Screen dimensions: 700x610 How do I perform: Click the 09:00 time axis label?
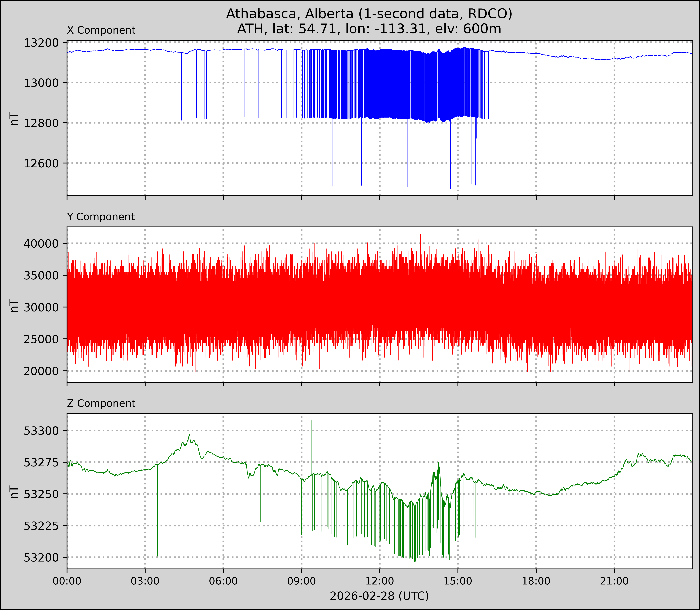301,581
